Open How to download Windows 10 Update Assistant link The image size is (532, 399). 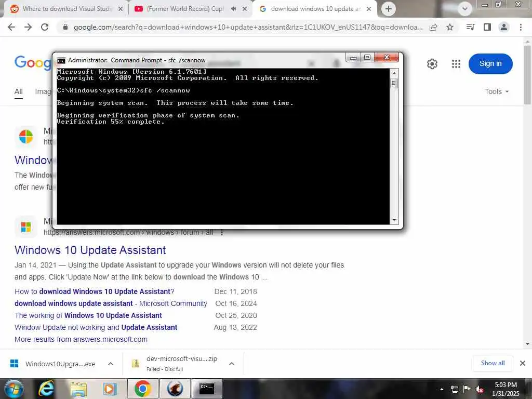click(95, 291)
